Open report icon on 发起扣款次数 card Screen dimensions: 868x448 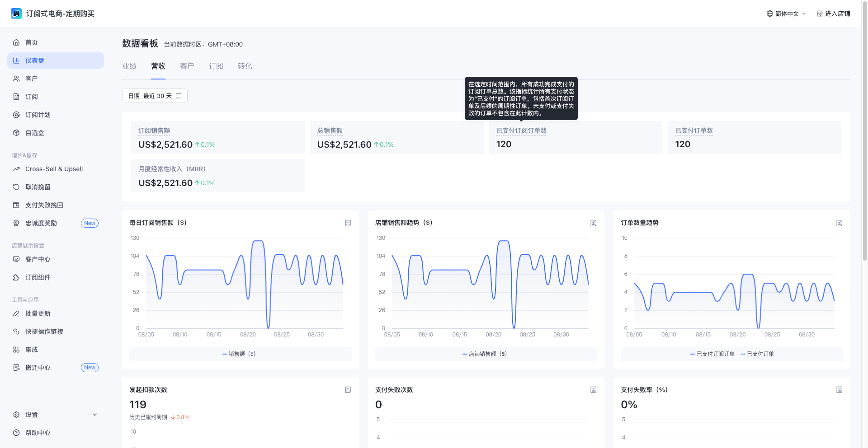pos(348,390)
